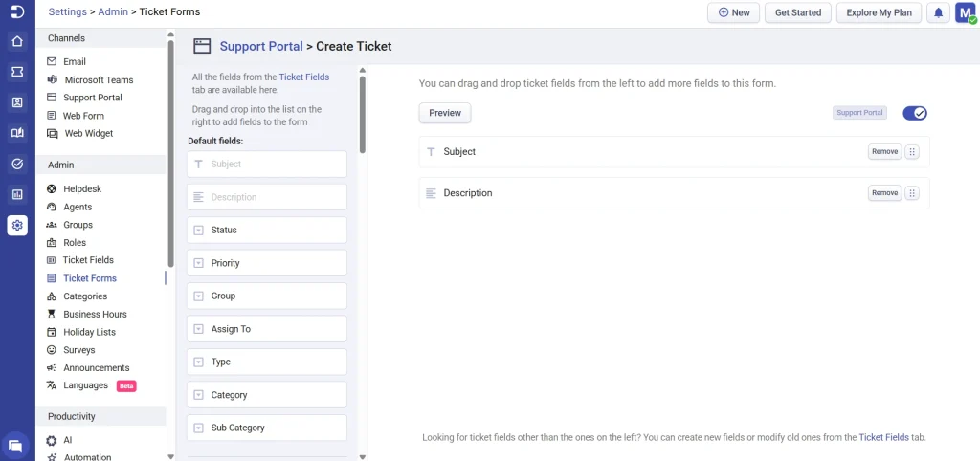Open the user avatar M menu
Image resolution: width=980 pixels, height=461 pixels.
[x=965, y=12]
